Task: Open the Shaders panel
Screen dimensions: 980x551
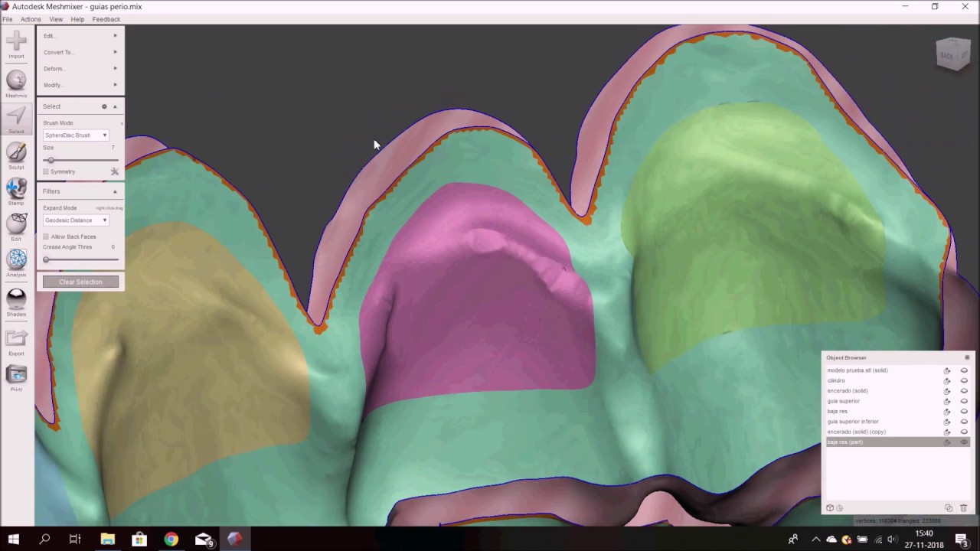Action: point(16,302)
